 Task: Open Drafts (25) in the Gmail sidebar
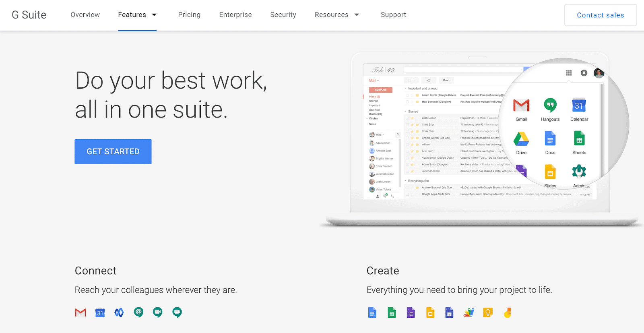tap(376, 114)
